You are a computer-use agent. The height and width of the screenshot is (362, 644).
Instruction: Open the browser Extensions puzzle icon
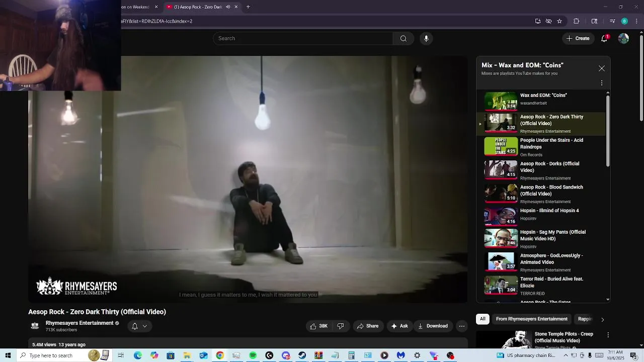(577, 21)
